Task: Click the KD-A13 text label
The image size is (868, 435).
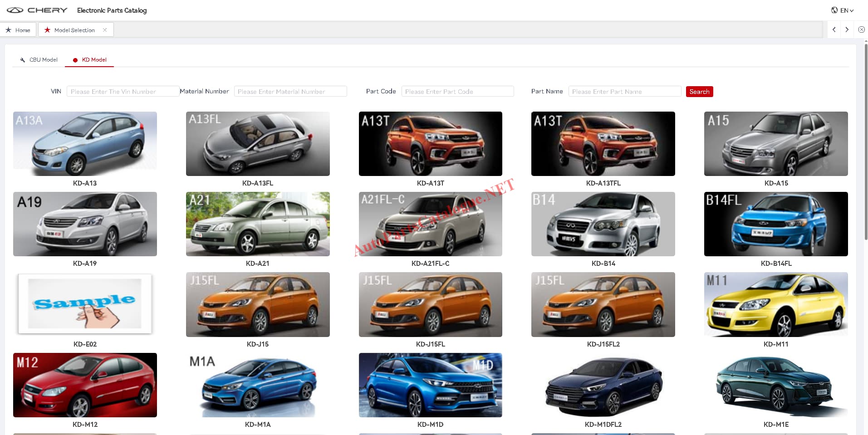Action: 85,183
